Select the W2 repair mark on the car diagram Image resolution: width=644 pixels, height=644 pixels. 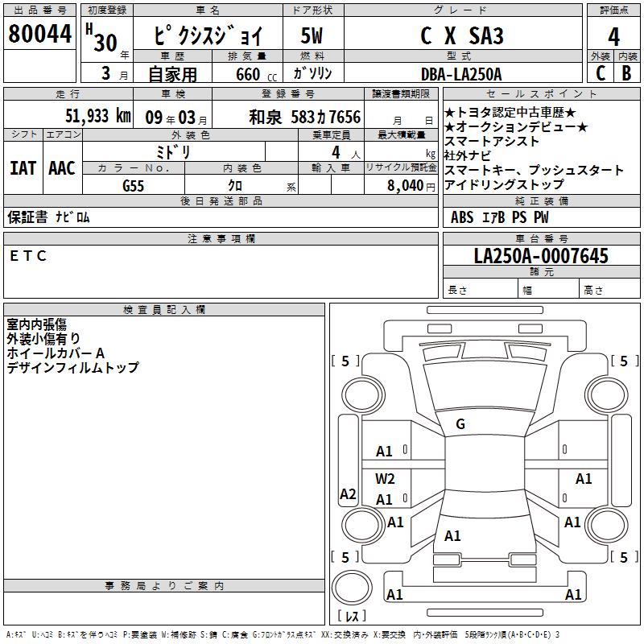pyautogui.click(x=386, y=479)
